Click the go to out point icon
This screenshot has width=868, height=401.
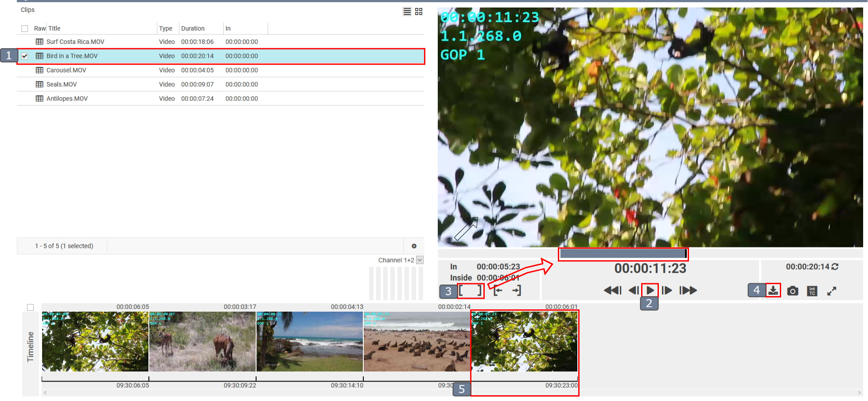pyautogui.click(x=517, y=291)
